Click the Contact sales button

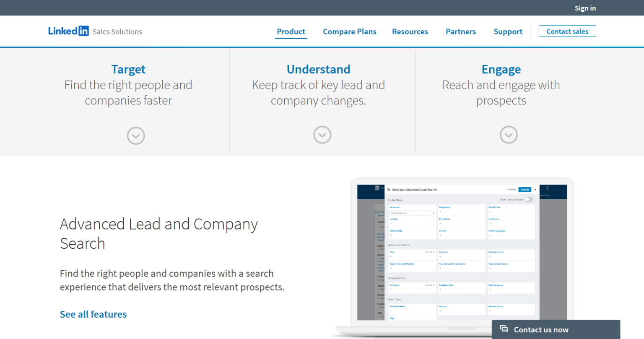(x=567, y=31)
